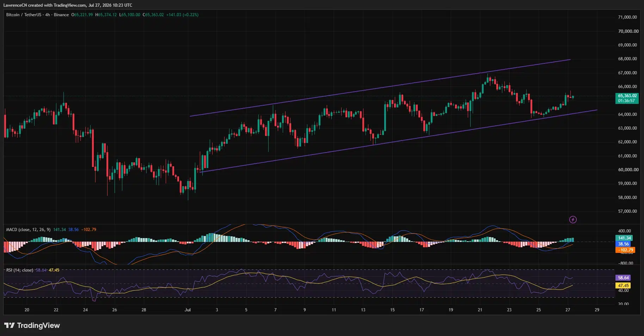Viewport: 644px width, 336px height.
Task: Click the 27 date label on time axis
Action: [x=568, y=310]
